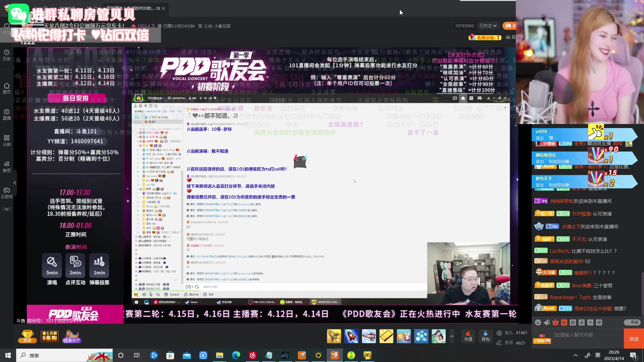This screenshot has height=362, width=644.
Task: Click the 免费次数 free rocket badge
Action: coord(485,38)
